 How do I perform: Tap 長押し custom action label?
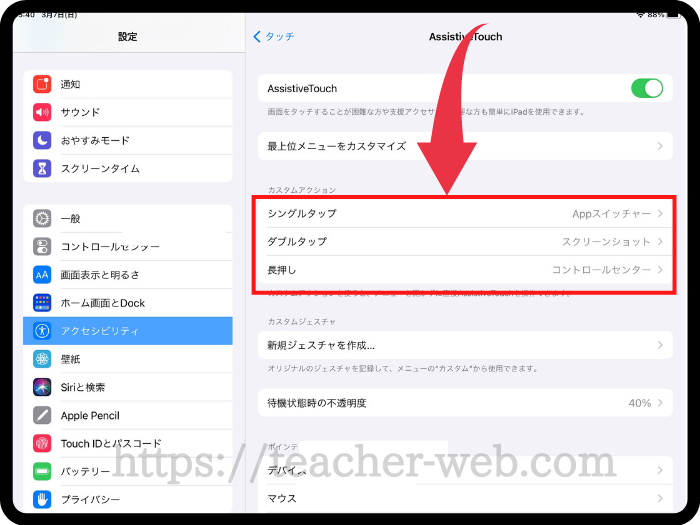coord(282,270)
